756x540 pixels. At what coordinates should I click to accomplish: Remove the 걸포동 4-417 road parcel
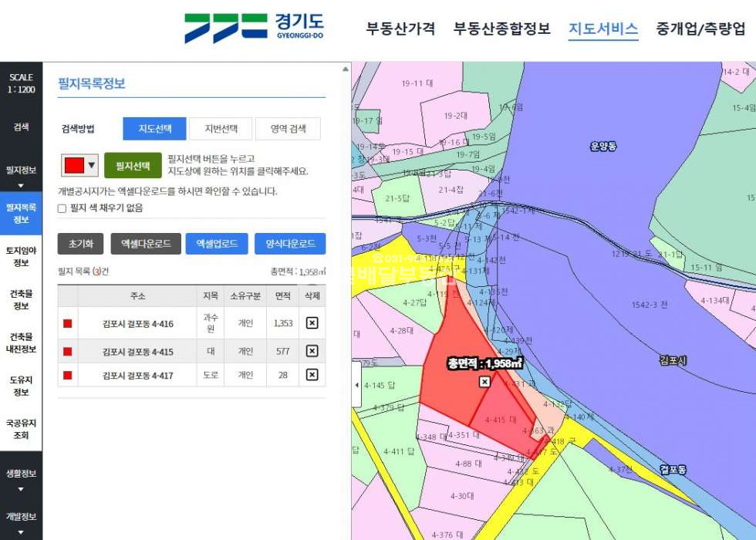312,375
